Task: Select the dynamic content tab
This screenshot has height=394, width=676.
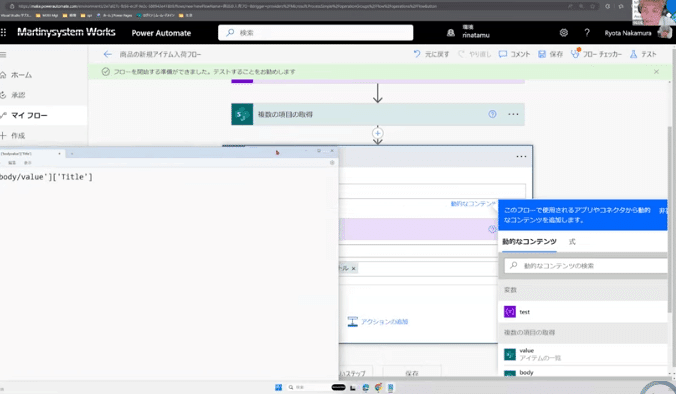Action: (x=529, y=242)
